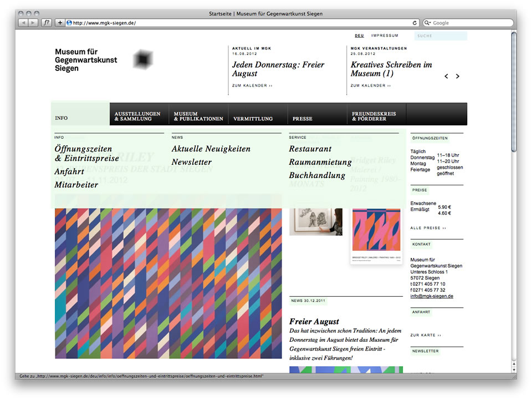
Task: Click the NEWSLETTER sidebar label
Action: tap(426, 351)
